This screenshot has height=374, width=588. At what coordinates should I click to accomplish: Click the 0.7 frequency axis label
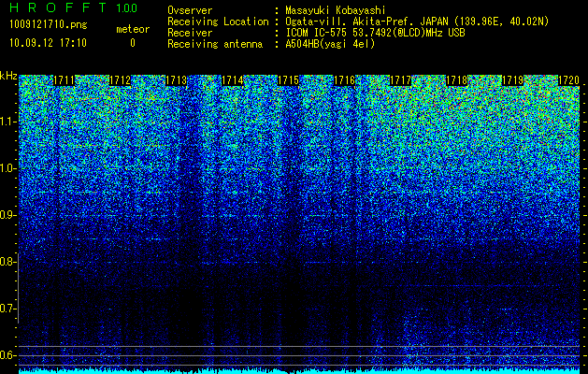point(7,309)
